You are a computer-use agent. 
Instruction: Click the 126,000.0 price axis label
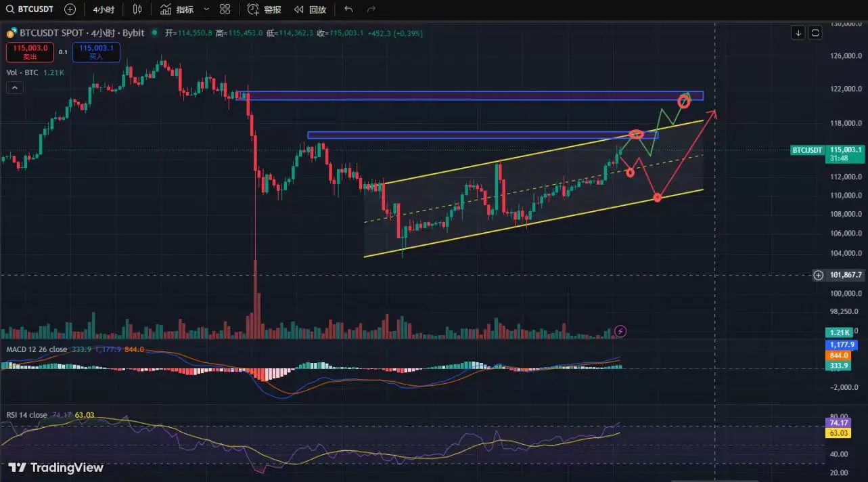[x=845, y=56]
